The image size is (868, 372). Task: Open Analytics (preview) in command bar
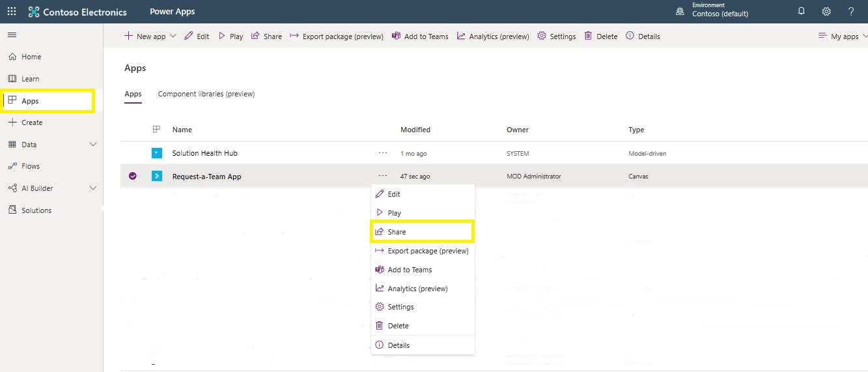point(493,36)
